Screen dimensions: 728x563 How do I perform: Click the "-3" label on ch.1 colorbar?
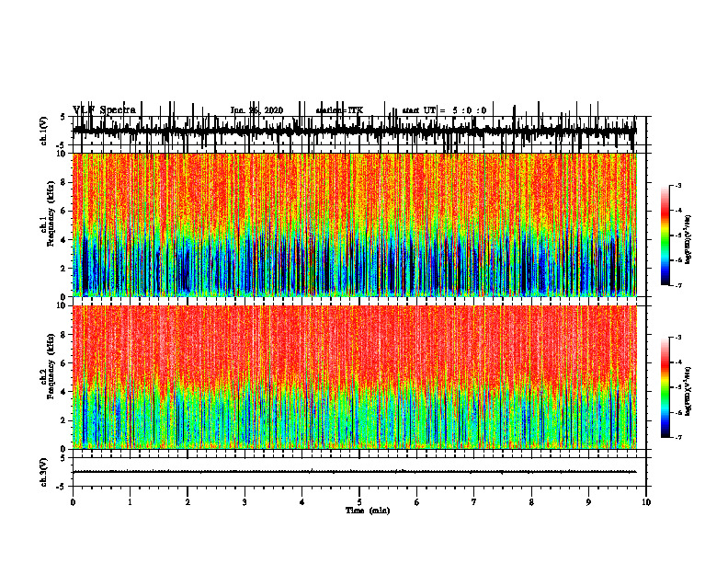678,186
